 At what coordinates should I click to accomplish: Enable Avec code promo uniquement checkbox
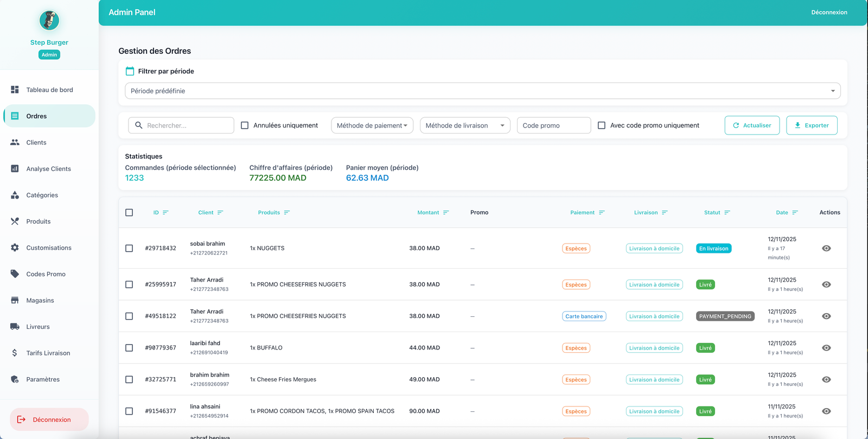602,125
